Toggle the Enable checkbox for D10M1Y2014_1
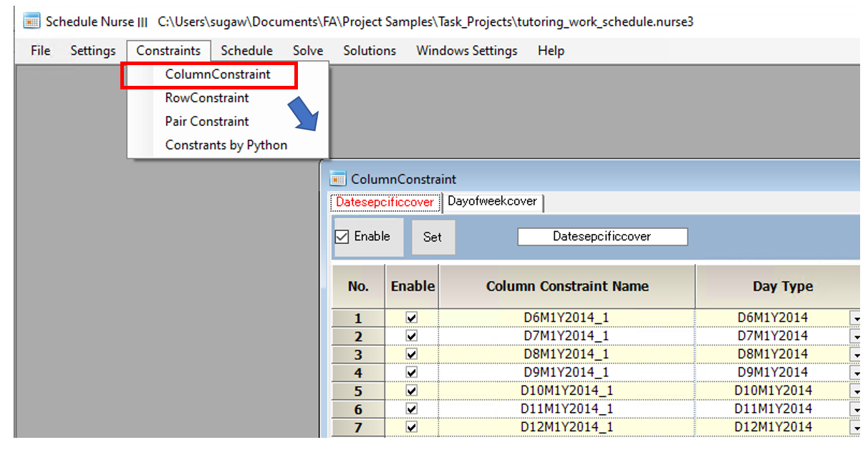The width and height of the screenshot is (868, 450). (x=412, y=391)
